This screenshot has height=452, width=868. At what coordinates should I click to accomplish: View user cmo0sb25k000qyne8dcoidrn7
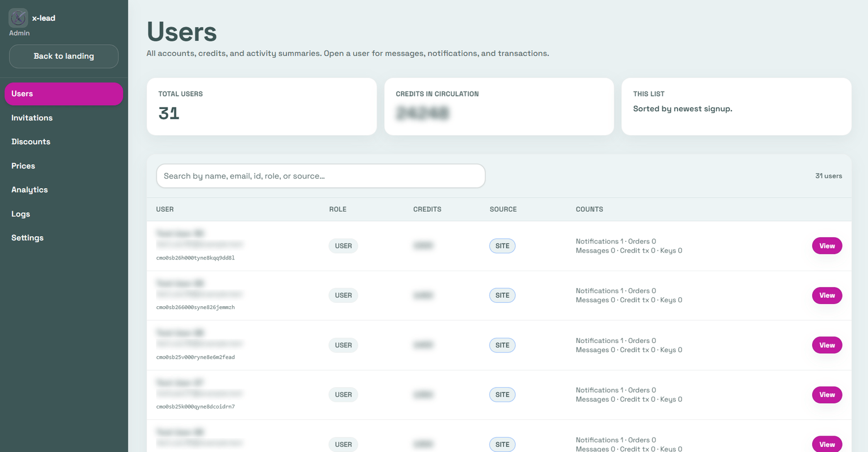827,395
